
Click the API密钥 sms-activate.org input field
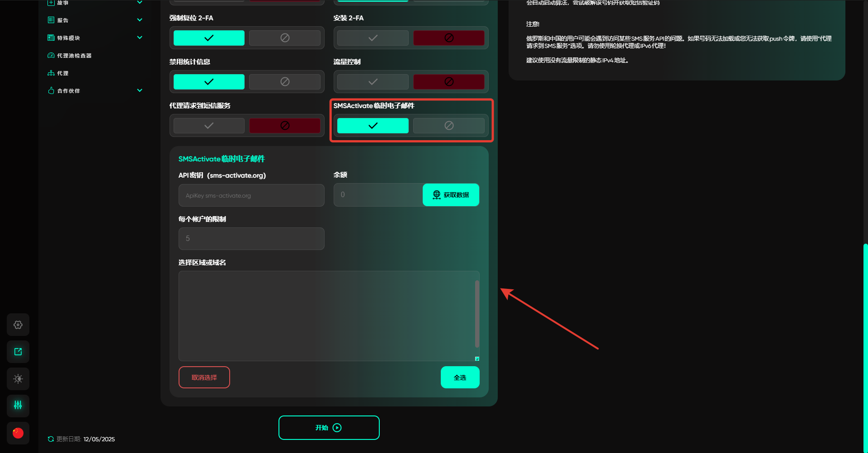251,195
